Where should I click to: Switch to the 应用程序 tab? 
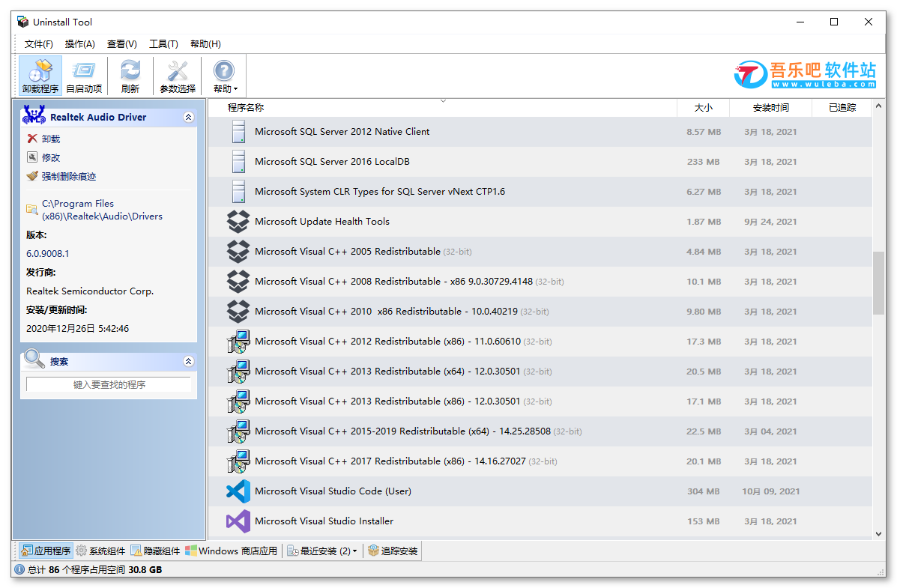click(46, 551)
